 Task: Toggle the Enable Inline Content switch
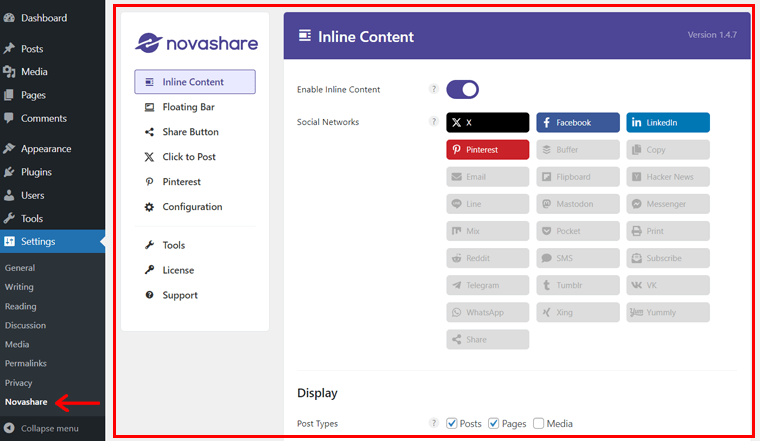pyautogui.click(x=462, y=90)
